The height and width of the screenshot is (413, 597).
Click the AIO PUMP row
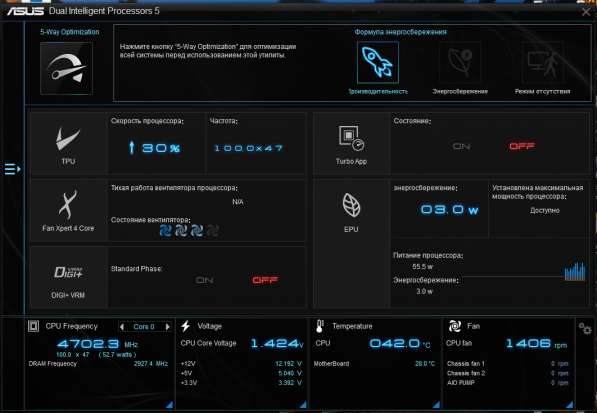(x=508, y=383)
